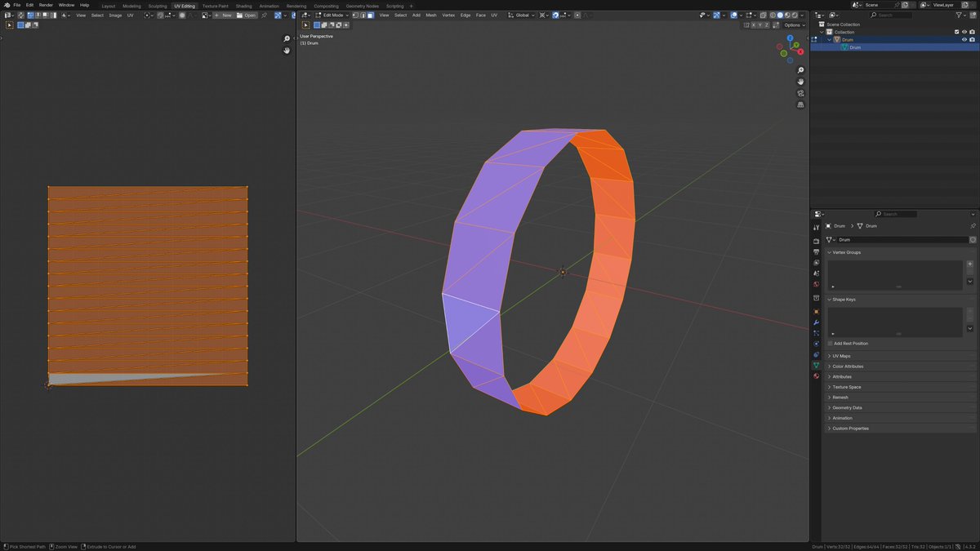The width and height of the screenshot is (980, 551).
Task: Pin the image in UV editor header
Action: (x=264, y=15)
